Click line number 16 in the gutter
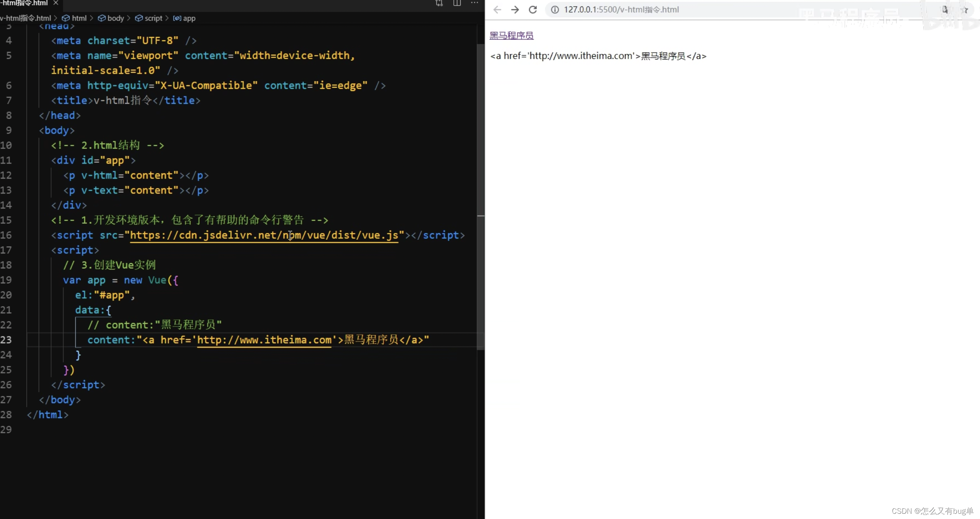980x519 pixels. point(6,235)
